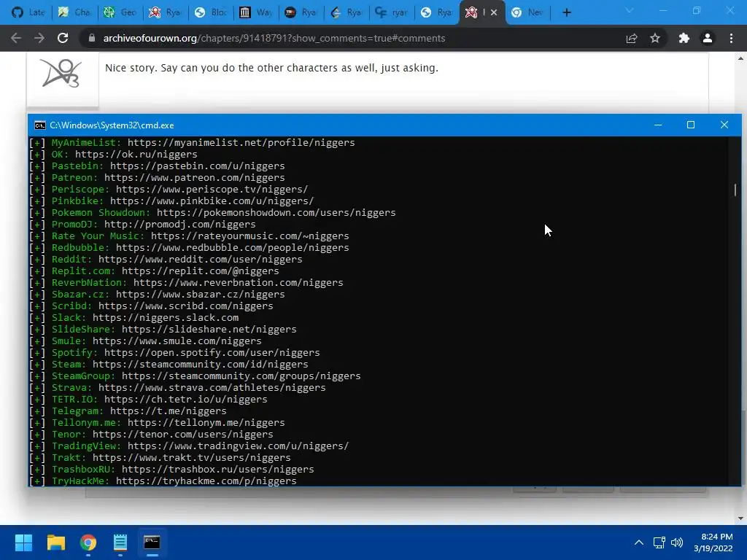Screen dimensions: 747x560
Task: Switch to Chrome on the taskbar
Action: pyautogui.click(x=88, y=542)
